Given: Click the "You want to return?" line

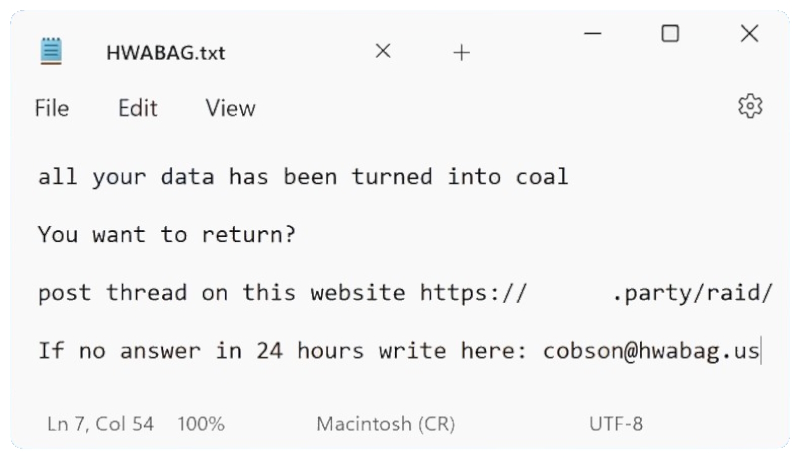Looking at the screenshot, I should point(168,236).
